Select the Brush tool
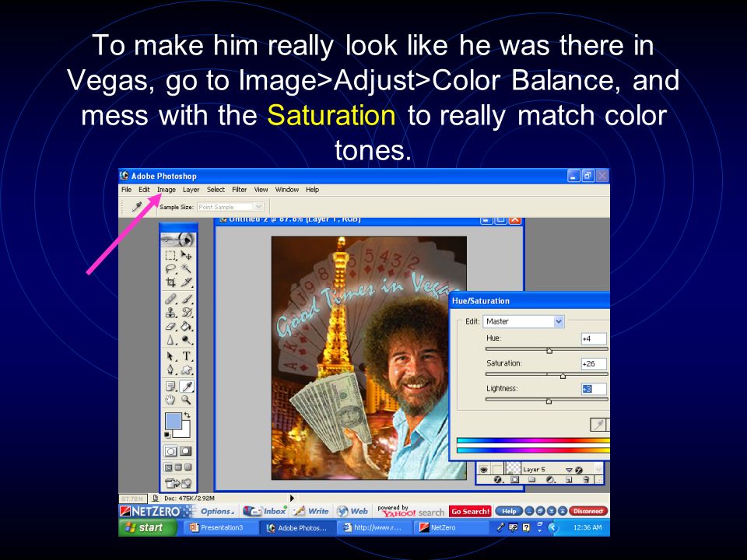The height and width of the screenshot is (560, 747). coord(187,299)
